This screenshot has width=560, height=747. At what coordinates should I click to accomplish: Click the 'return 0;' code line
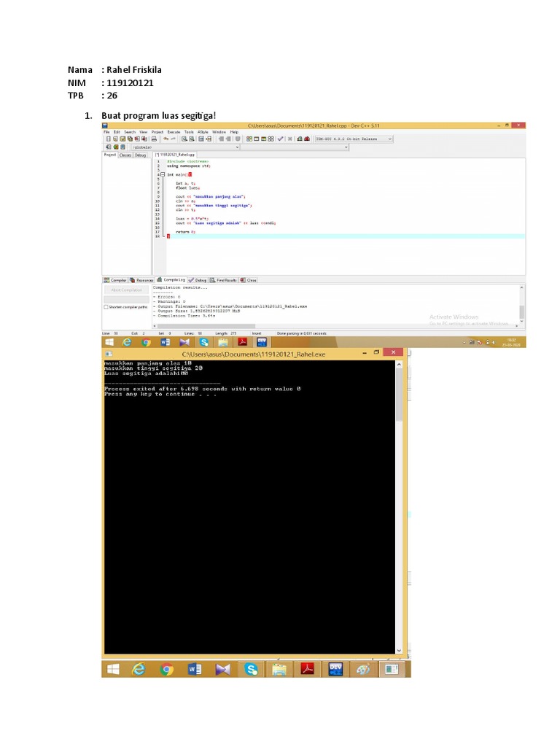pyautogui.click(x=186, y=232)
